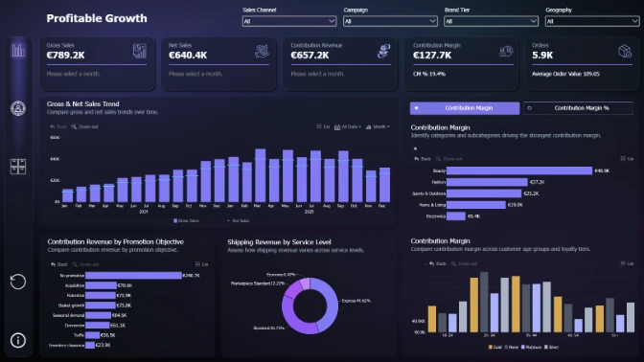Click the Average Order Value text
The image size is (644, 362).
pyautogui.click(x=565, y=75)
